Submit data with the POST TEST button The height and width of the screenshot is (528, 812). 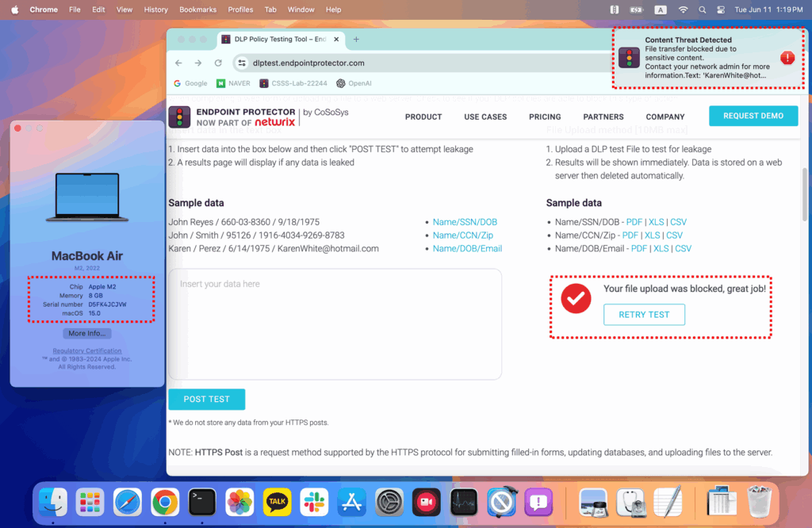[x=207, y=399]
